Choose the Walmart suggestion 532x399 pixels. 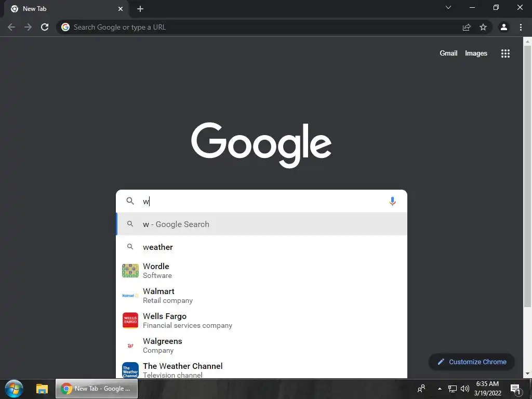261,296
